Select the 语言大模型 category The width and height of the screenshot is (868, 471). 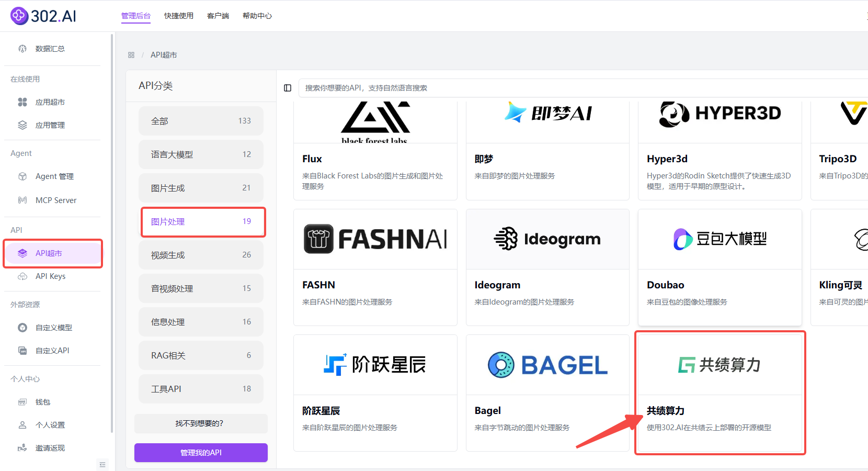click(201, 154)
